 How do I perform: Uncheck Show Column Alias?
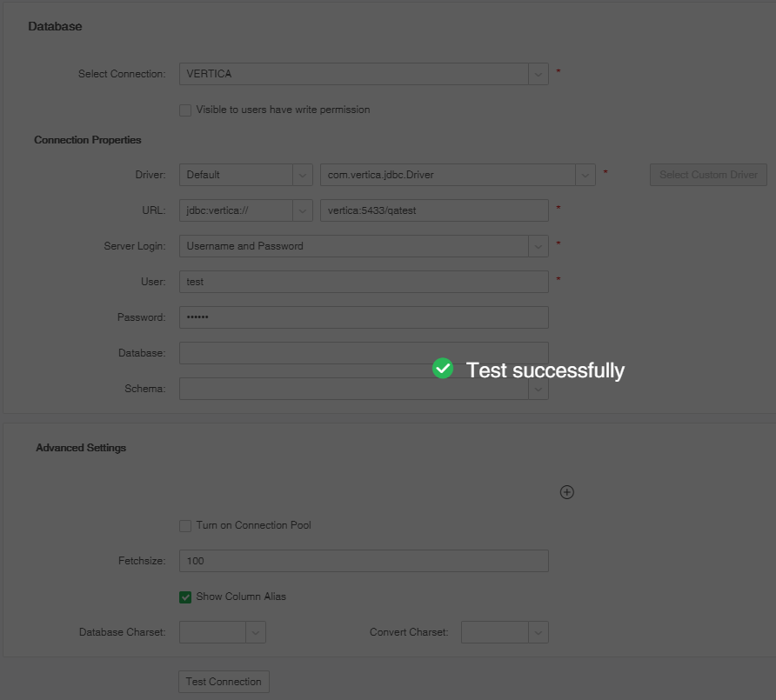185,597
